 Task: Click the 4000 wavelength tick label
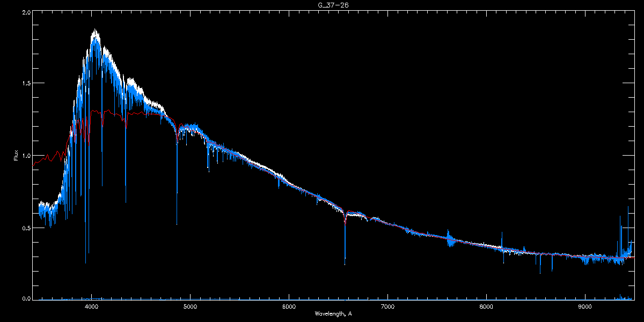tap(92, 307)
